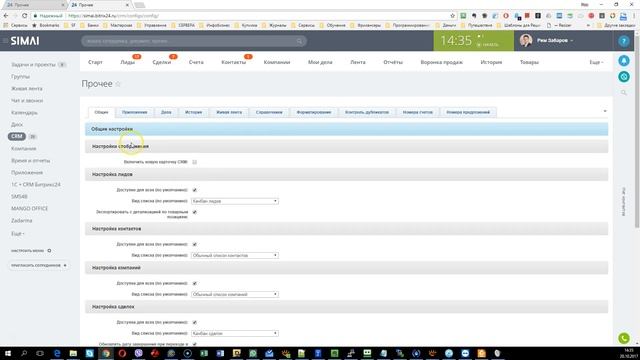
Task: Toggle companies Доступен для всех checkbox
Action: pyautogui.click(x=195, y=283)
